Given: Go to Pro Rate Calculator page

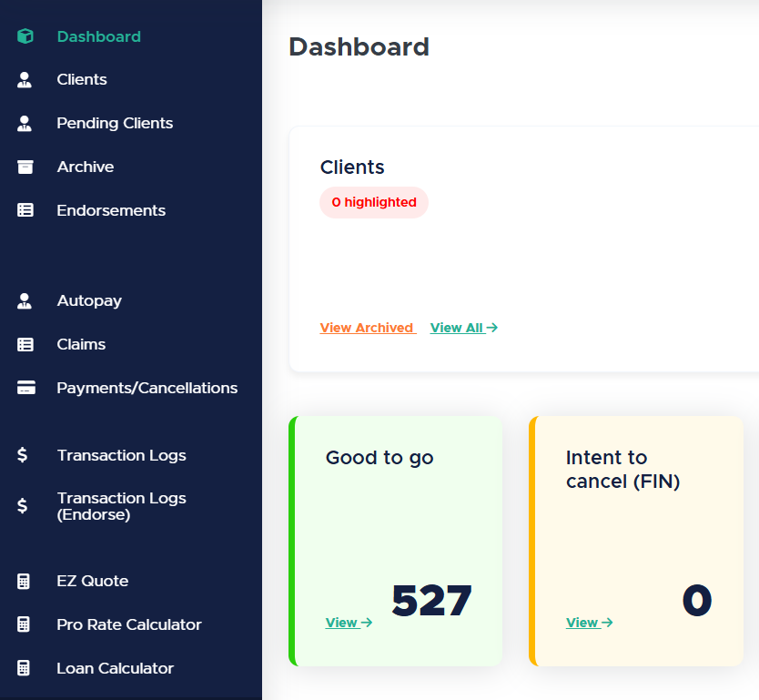Looking at the screenshot, I should [128, 624].
